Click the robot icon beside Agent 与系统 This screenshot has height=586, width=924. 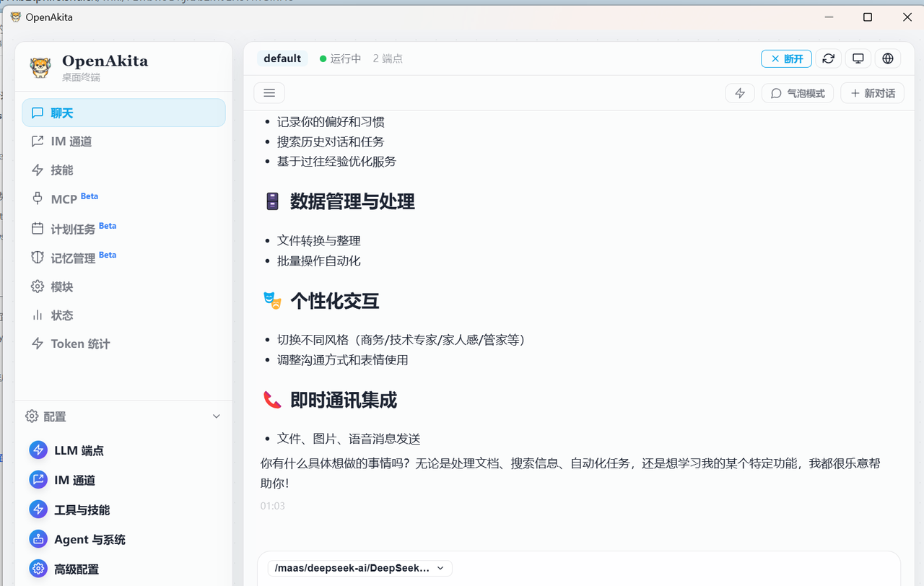[x=38, y=539]
